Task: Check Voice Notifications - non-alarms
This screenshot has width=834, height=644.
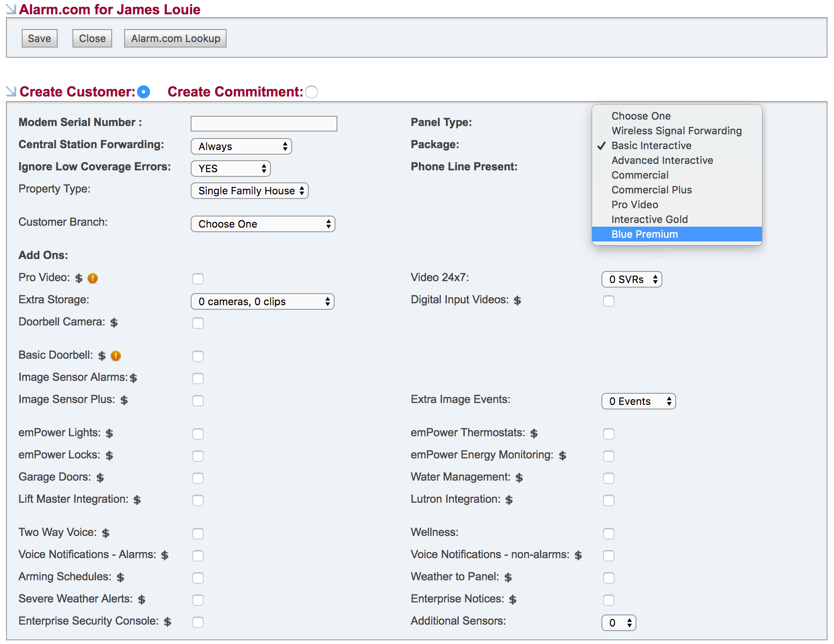Action: 609,556
